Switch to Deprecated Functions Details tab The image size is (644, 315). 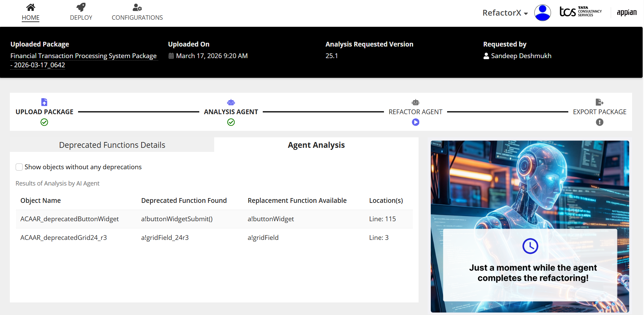(112, 145)
